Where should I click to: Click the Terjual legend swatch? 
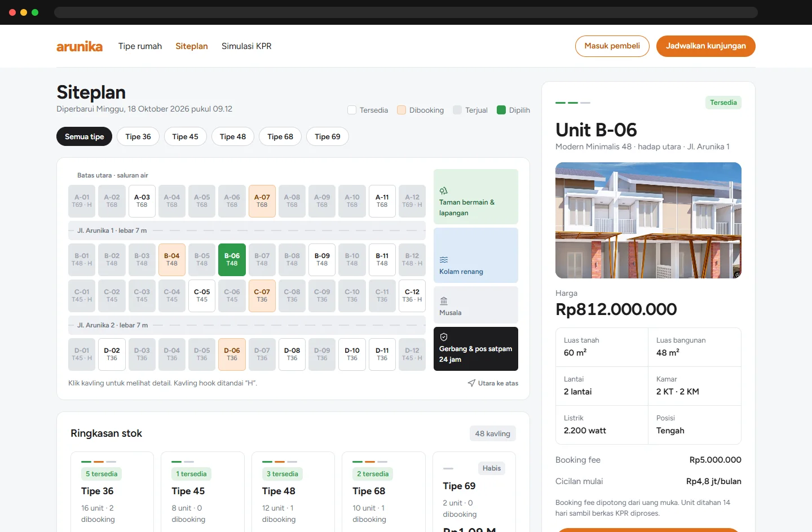point(457,110)
